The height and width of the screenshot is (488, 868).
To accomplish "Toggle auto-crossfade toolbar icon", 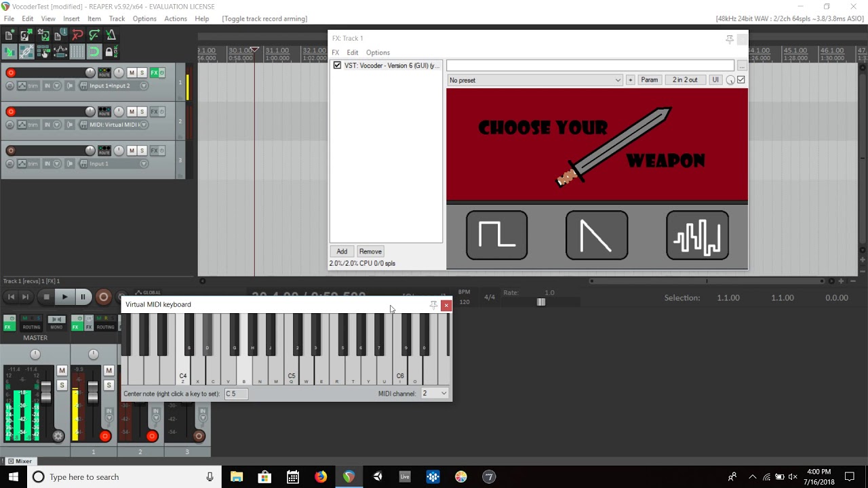I will coord(9,52).
